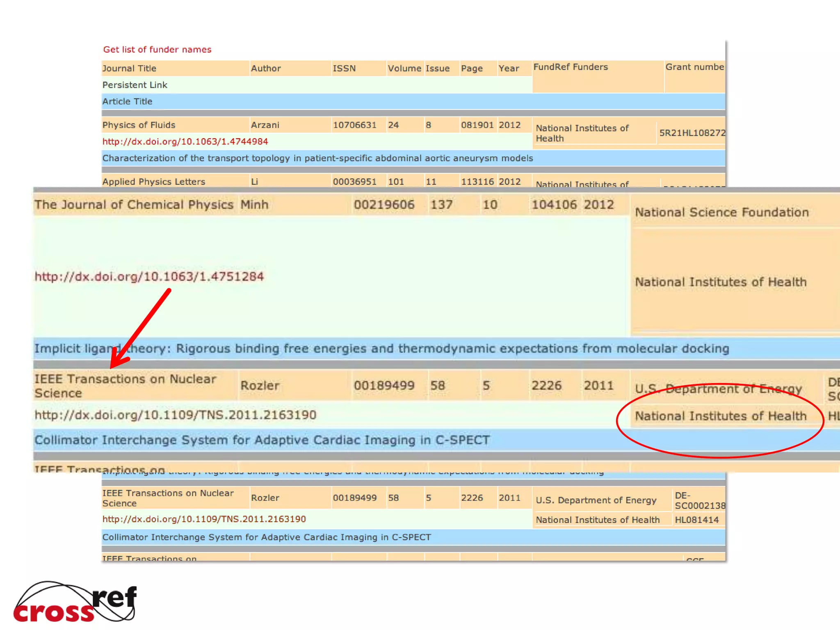Screen dimensions: 840x630
Task: Click the aortic aneurysm article title row
Action: 317,158
